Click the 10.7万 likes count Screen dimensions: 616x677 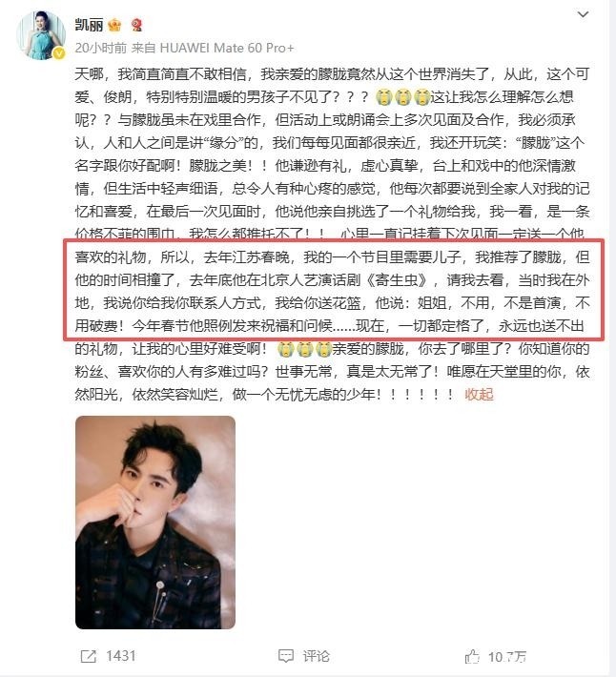tap(507, 657)
